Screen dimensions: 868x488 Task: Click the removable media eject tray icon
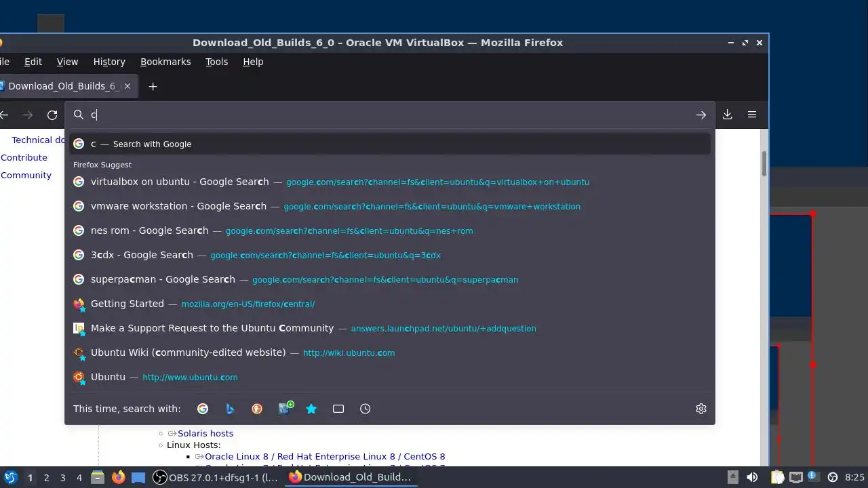tap(733, 477)
